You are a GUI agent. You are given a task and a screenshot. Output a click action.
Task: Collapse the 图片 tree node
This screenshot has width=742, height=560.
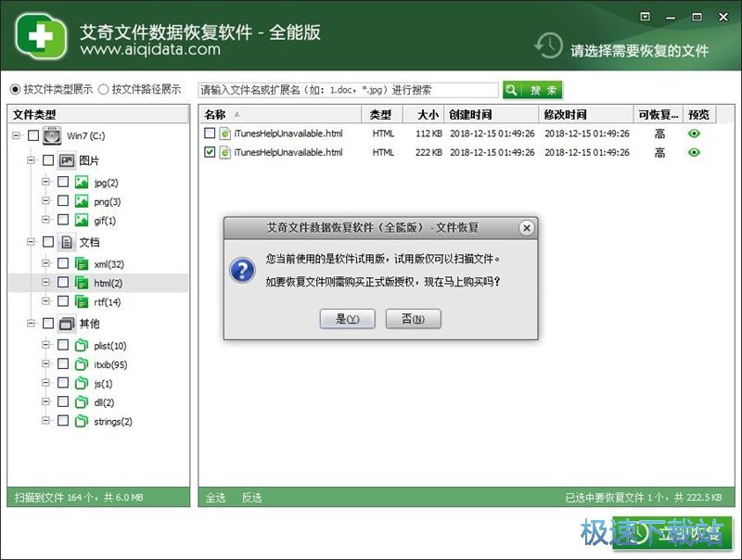31,160
